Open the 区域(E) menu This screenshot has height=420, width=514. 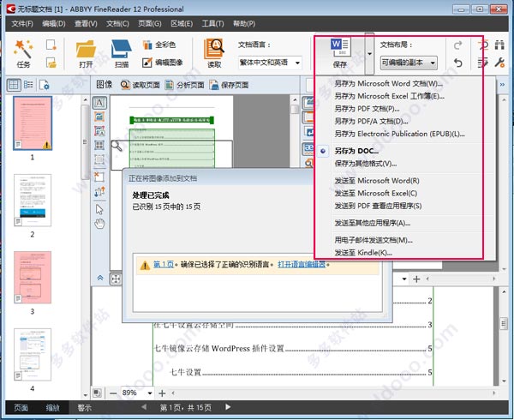(182, 24)
